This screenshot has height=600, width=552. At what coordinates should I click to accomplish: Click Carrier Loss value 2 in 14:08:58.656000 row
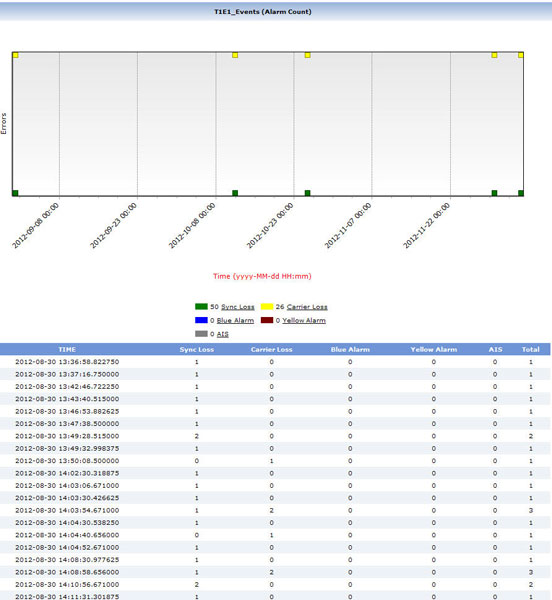[272, 572]
